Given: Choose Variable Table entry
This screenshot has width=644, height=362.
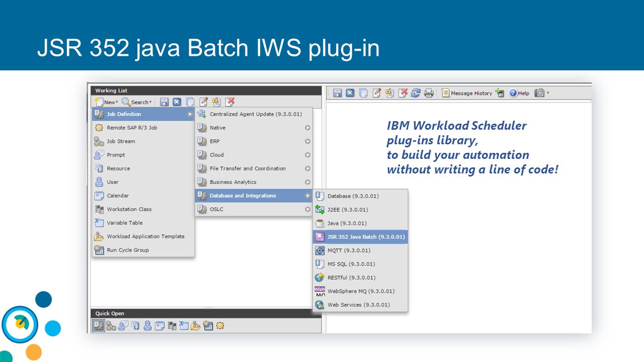Looking at the screenshot, I should (x=143, y=223).
